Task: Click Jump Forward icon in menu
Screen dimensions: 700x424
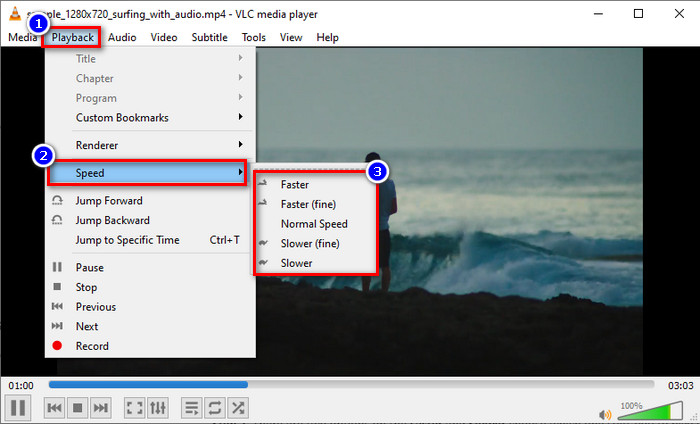Action: [57, 200]
